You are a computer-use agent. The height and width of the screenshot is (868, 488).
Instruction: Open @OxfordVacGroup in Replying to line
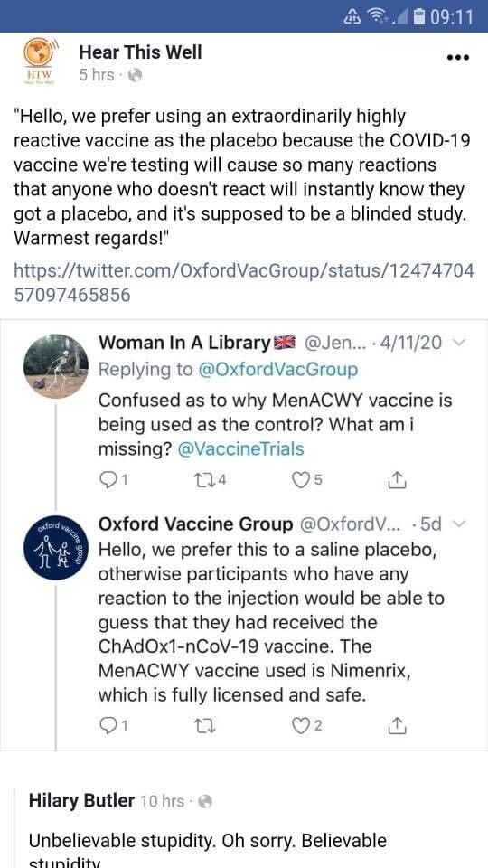coord(277,369)
